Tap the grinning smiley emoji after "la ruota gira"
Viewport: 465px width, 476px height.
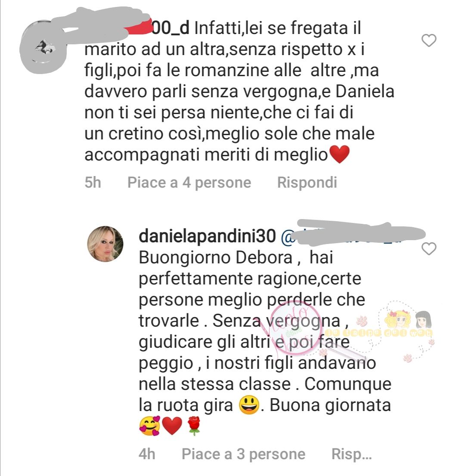click(x=249, y=405)
